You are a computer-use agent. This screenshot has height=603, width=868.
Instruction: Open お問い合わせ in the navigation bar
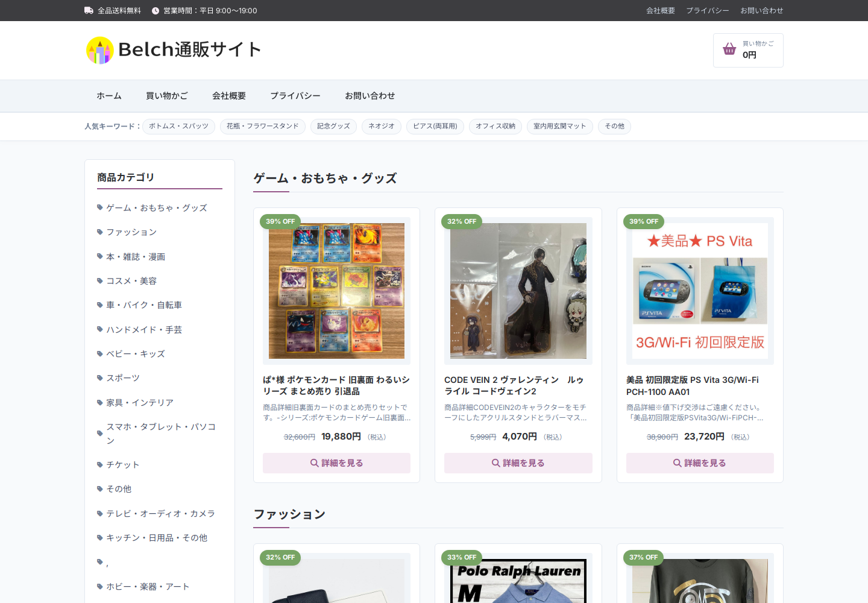(x=370, y=96)
